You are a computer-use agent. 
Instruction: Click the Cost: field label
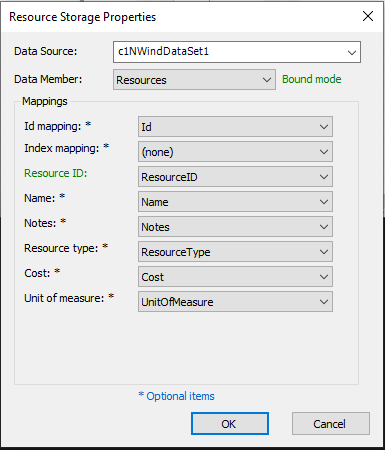(x=42, y=273)
